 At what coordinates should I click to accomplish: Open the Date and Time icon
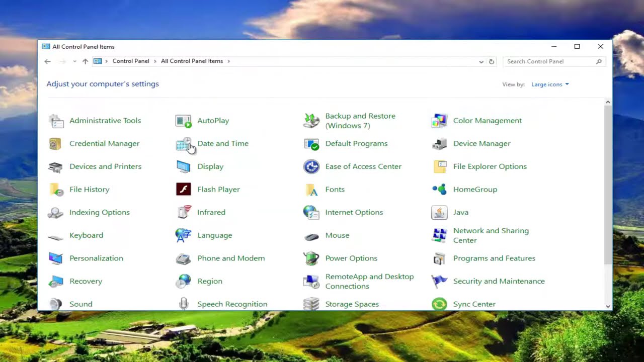184,144
